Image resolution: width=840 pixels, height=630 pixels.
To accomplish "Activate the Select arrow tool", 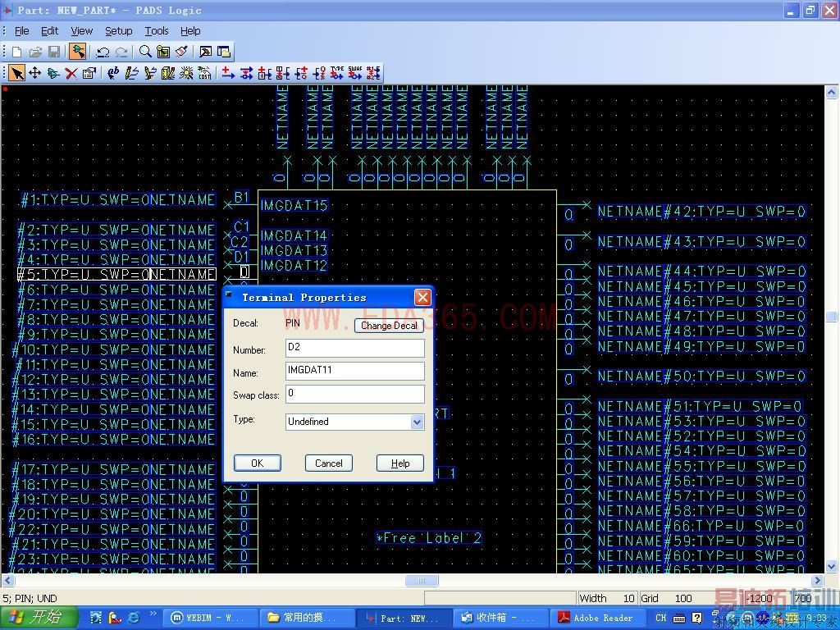I will tap(17, 73).
